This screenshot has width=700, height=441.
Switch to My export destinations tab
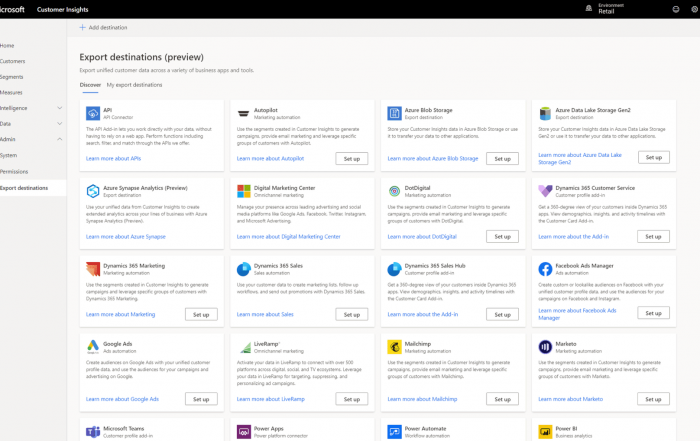tap(134, 85)
